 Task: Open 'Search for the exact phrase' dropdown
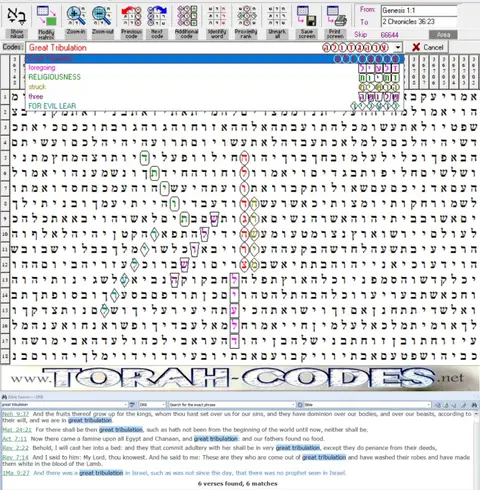click(x=293, y=405)
